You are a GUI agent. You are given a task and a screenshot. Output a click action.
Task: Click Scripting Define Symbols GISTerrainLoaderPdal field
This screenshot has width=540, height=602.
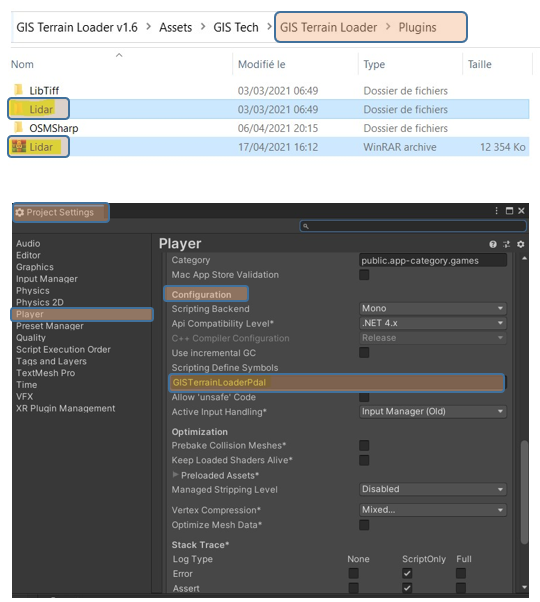click(337, 382)
